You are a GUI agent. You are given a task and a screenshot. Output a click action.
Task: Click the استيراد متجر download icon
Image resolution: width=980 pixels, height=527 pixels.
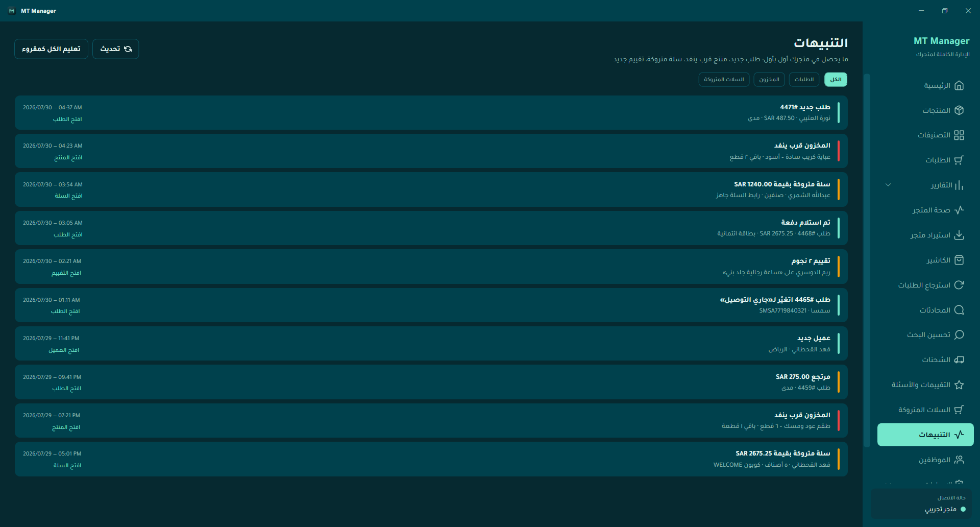point(959,235)
